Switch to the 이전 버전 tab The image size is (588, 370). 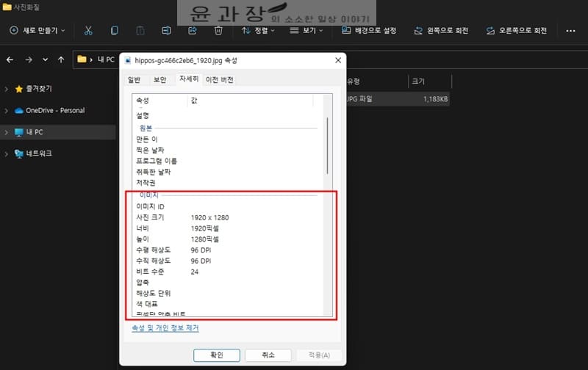pyautogui.click(x=220, y=80)
